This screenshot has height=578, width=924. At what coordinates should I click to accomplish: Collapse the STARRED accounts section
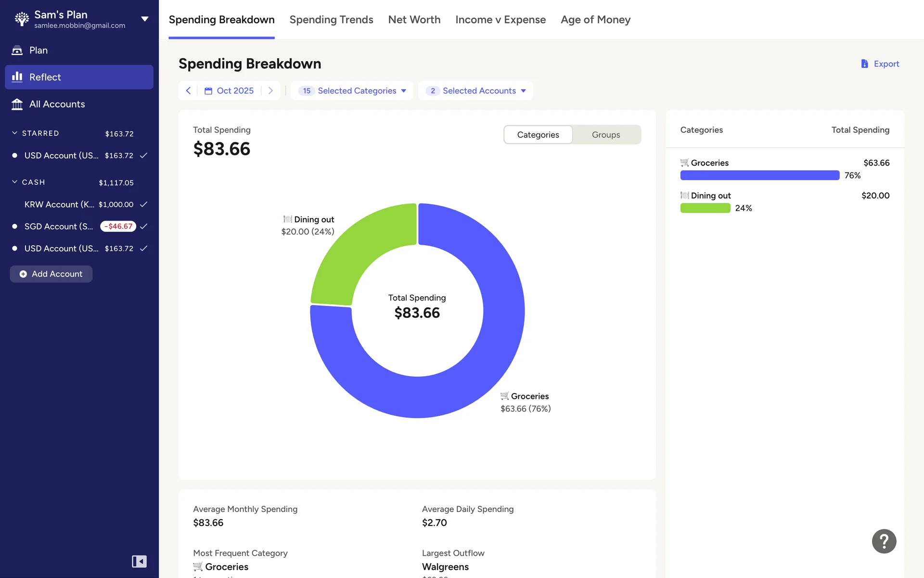[15, 133]
